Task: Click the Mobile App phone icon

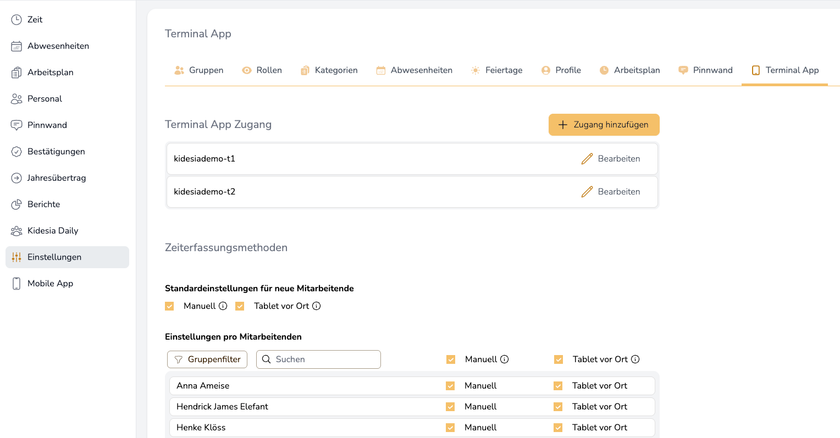Action: click(x=17, y=283)
